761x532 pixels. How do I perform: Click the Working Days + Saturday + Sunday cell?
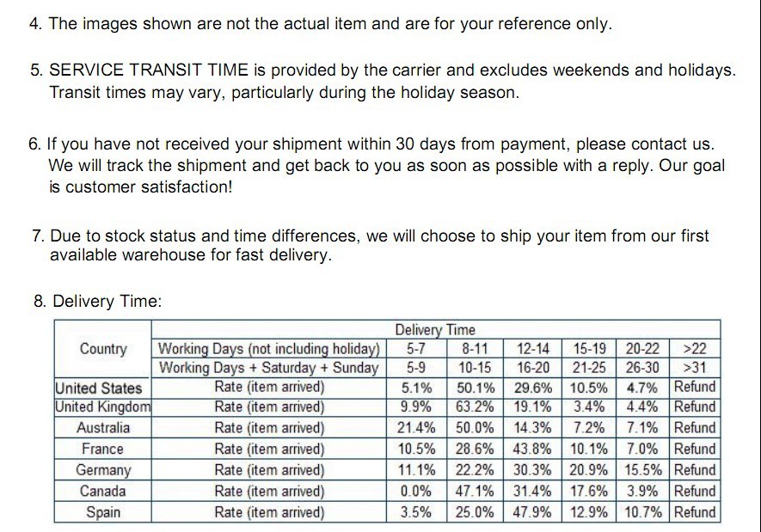point(269,368)
